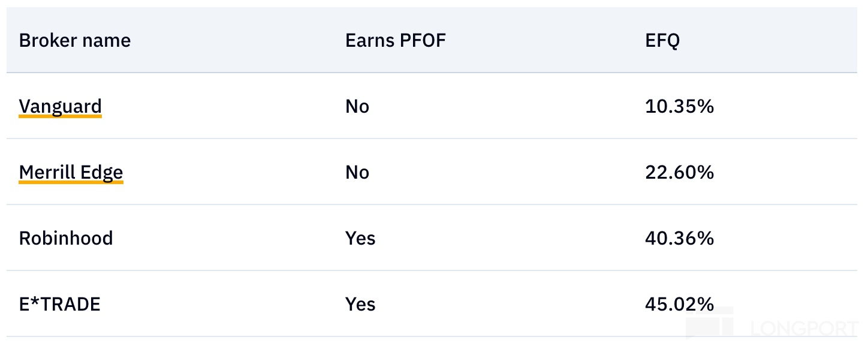Click the Broker name column header
Screen dimensions: 868x349
coord(75,41)
